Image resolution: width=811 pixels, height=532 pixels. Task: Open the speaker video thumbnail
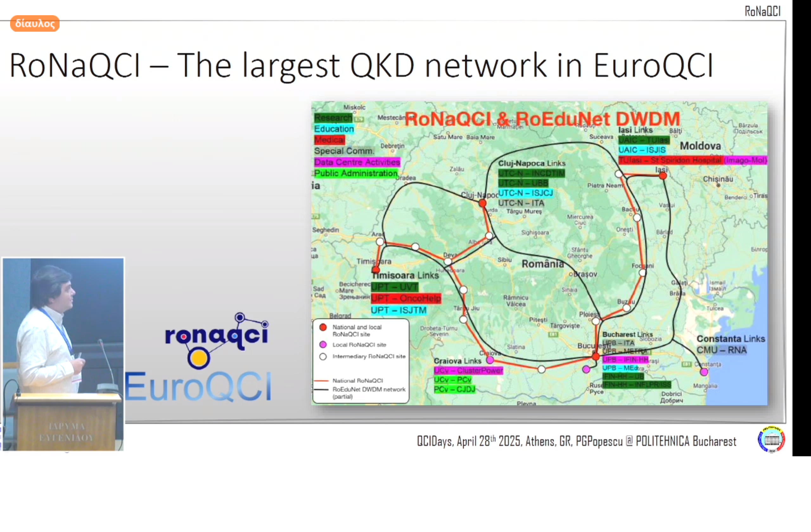(63, 355)
